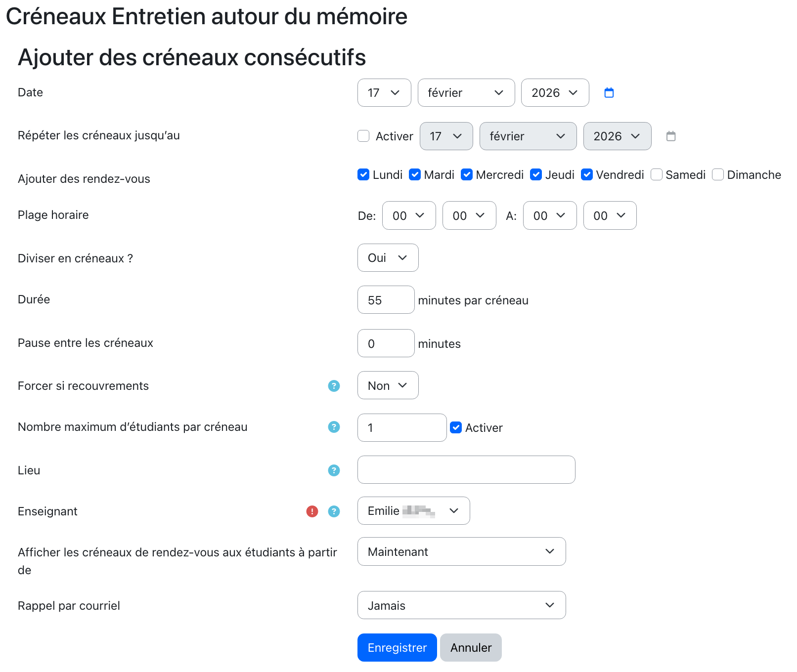
Task: Open the Date calendar picker icon
Action: point(609,93)
